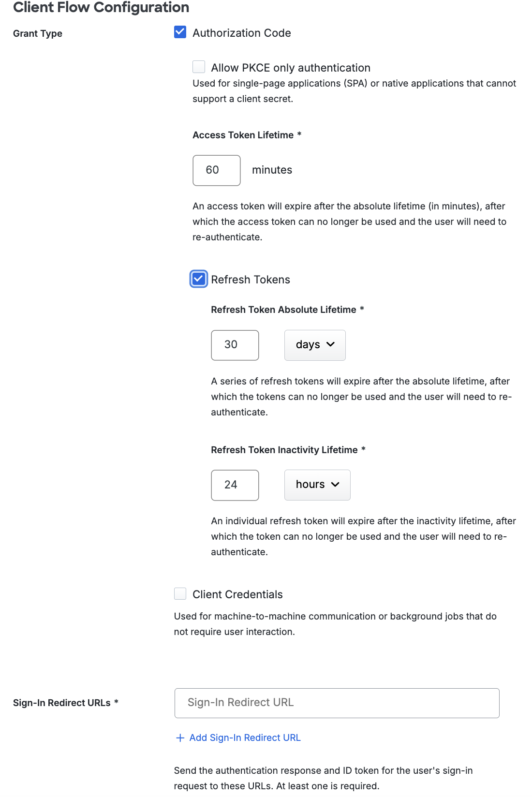Click the 24 hours inactivity input
The image size is (532, 797).
coord(235,485)
